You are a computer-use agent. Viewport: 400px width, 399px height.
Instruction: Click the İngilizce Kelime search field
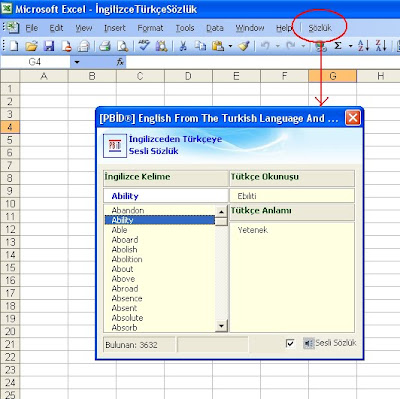(x=166, y=196)
